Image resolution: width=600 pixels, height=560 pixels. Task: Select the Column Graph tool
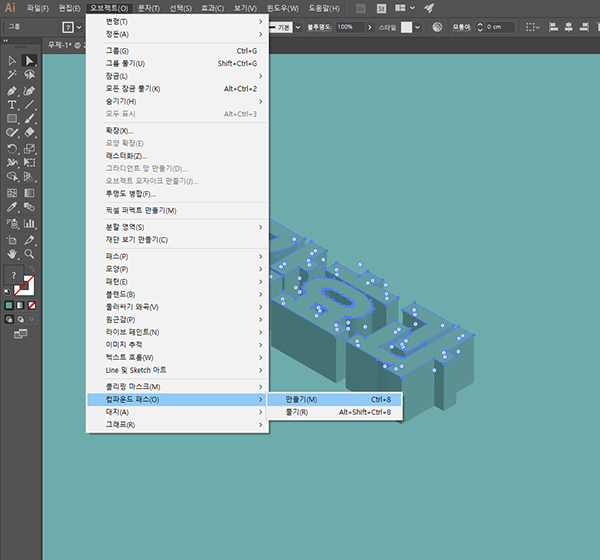point(29,223)
